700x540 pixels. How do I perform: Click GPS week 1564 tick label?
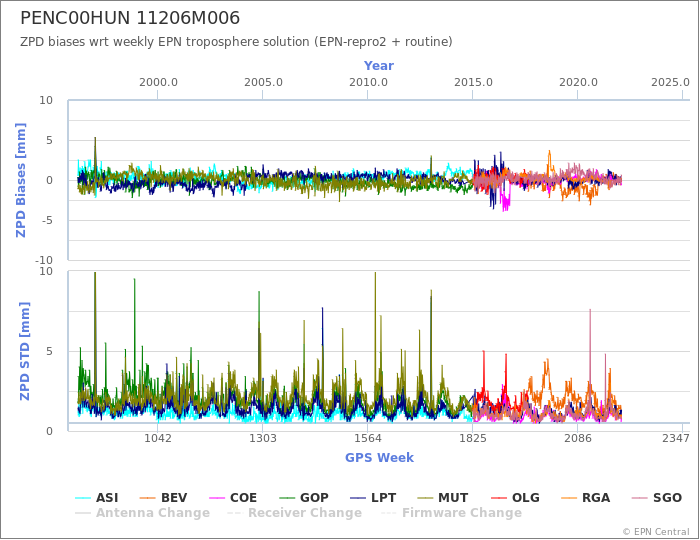coord(367,438)
